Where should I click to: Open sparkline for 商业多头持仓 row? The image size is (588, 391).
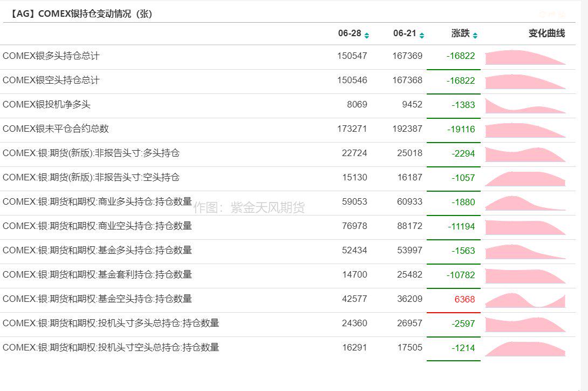(x=525, y=203)
